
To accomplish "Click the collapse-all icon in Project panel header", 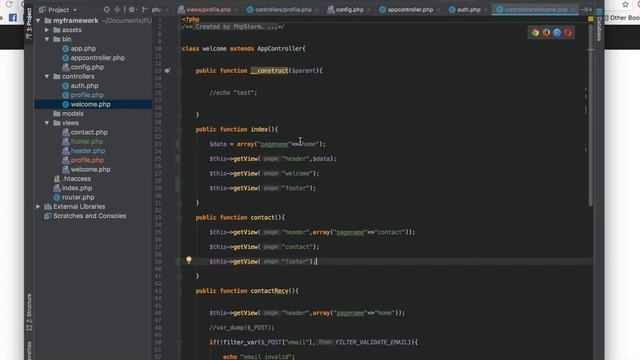I will click(118, 9).
